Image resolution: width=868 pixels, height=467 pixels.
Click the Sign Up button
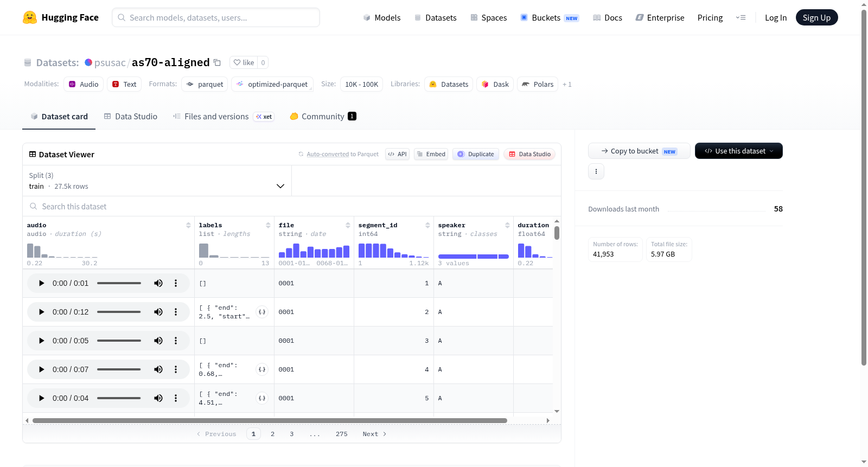coord(816,17)
